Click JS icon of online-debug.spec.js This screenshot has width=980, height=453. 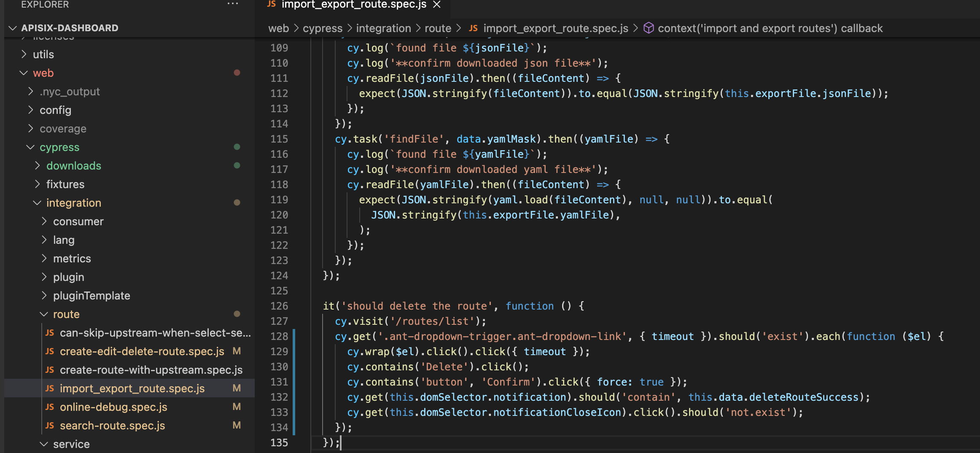click(50, 407)
